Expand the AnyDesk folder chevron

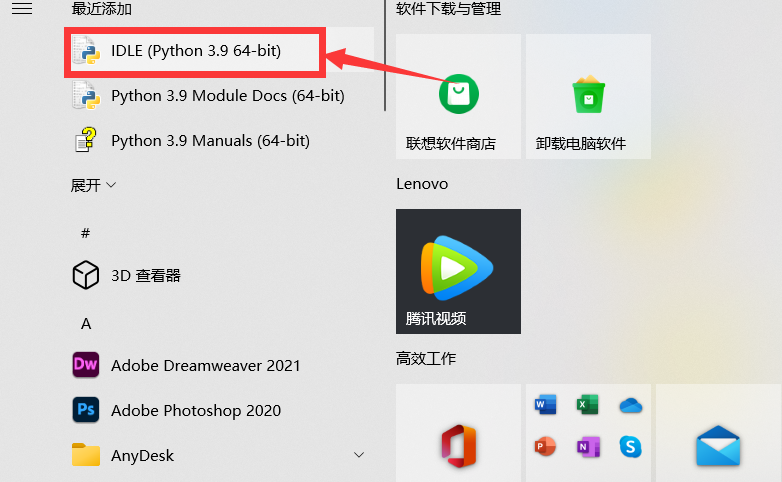[x=359, y=455]
